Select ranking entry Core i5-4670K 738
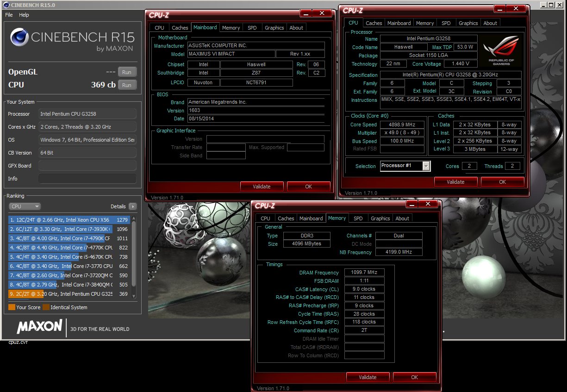This screenshot has width=567, height=392. [69, 257]
